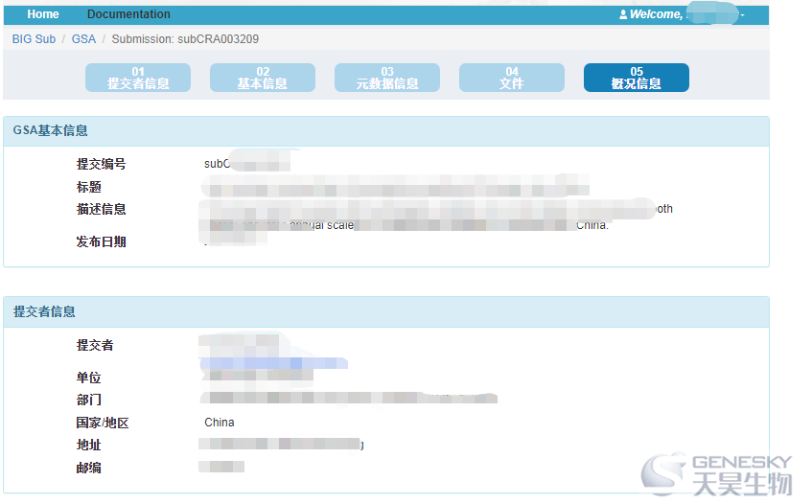Open the Documentation menu item

tap(128, 14)
